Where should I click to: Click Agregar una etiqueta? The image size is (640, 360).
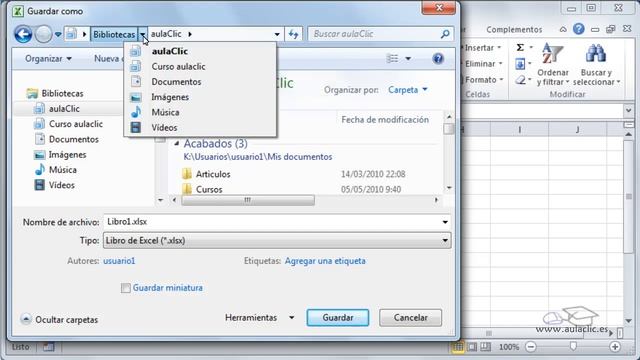(x=325, y=261)
